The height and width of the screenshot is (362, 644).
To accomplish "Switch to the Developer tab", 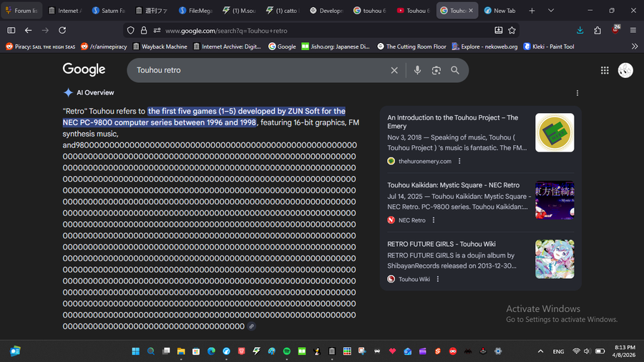I will [326, 11].
